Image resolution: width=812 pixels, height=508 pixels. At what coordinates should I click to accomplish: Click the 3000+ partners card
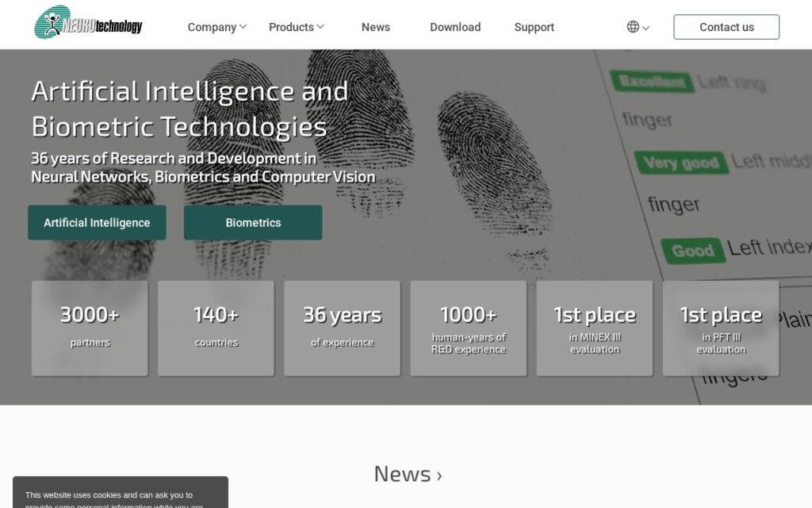[90, 328]
